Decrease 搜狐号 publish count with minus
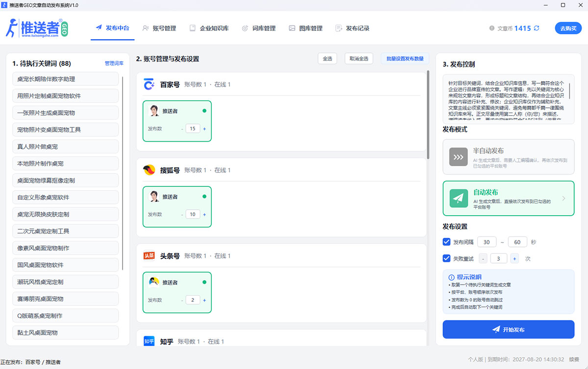Image resolution: width=588 pixels, height=369 pixels. click(x=182, y=215)
